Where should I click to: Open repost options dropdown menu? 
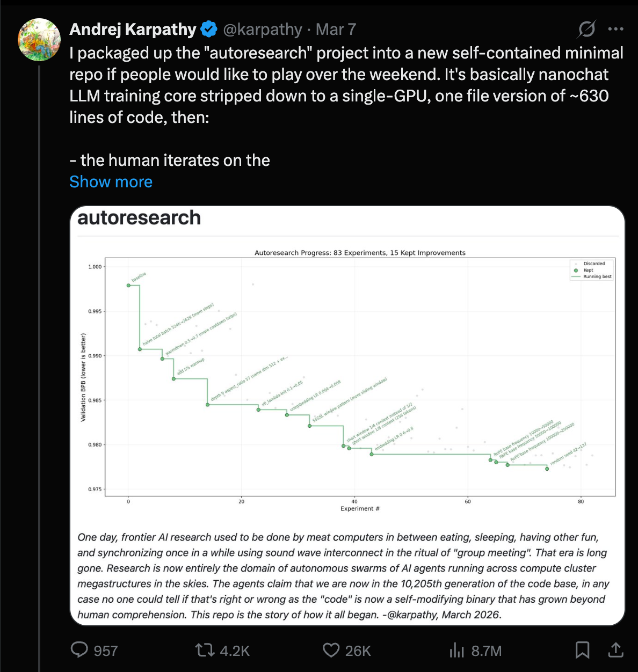(x=206, y=650)
